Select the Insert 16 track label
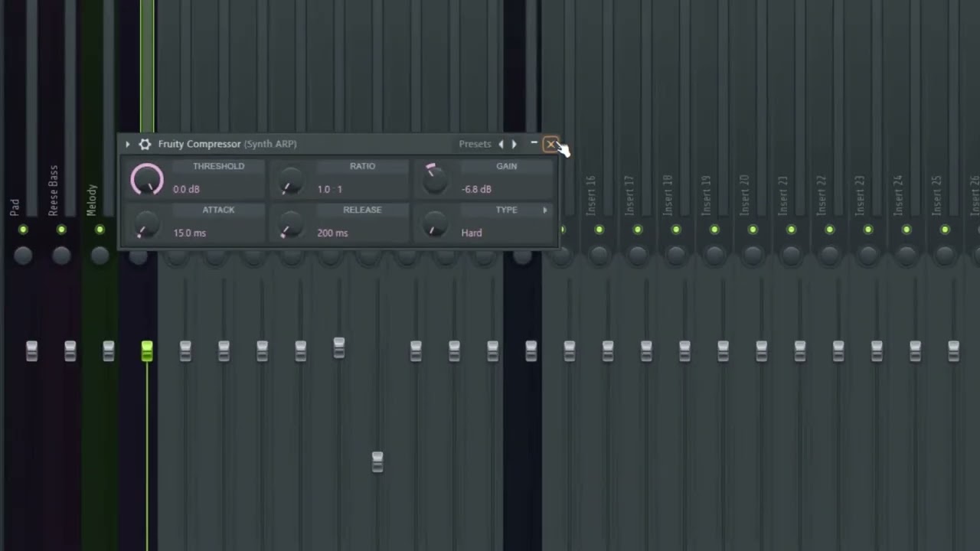Viewport: 980px width, 551px height. pyautogui.click(x=590, y=195)
